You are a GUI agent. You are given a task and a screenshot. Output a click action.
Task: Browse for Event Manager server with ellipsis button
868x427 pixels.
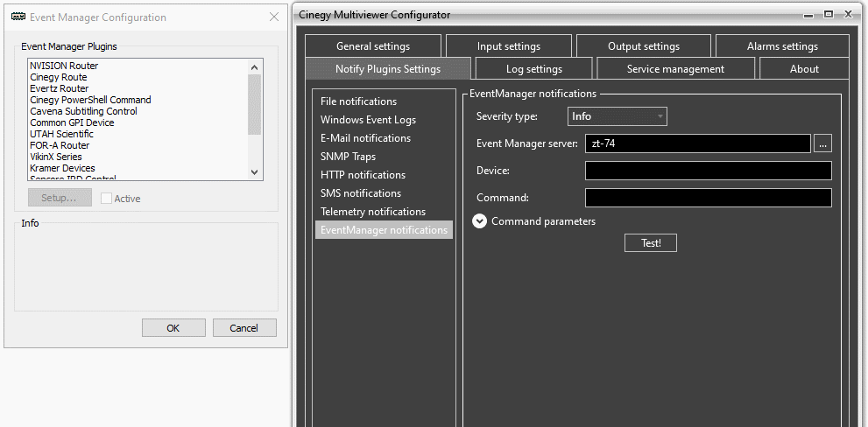coord(822,143)
